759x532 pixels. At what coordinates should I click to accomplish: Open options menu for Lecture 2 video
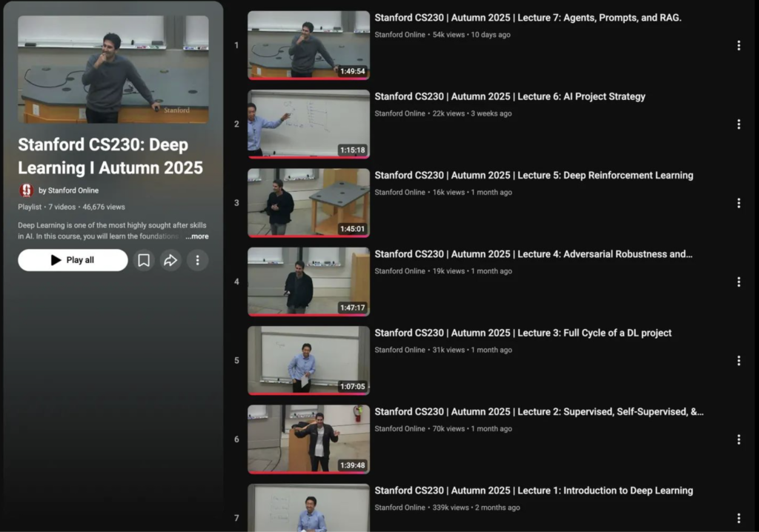pos(738,439)
